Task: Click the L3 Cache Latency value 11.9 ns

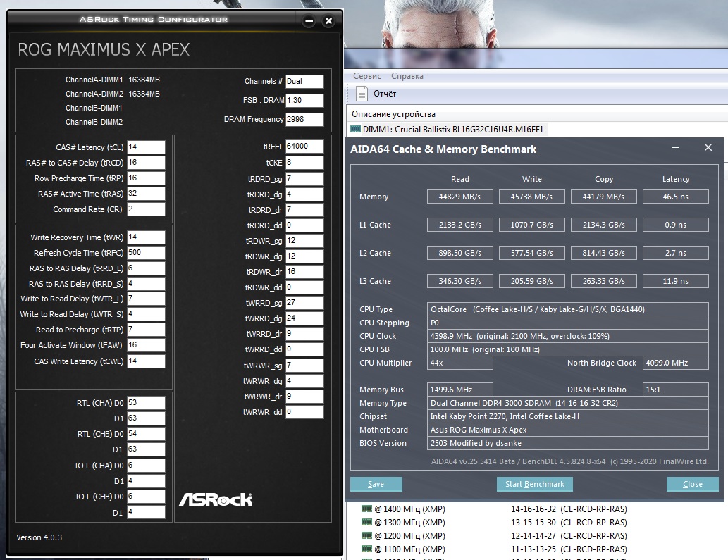Action: point(676,281)
